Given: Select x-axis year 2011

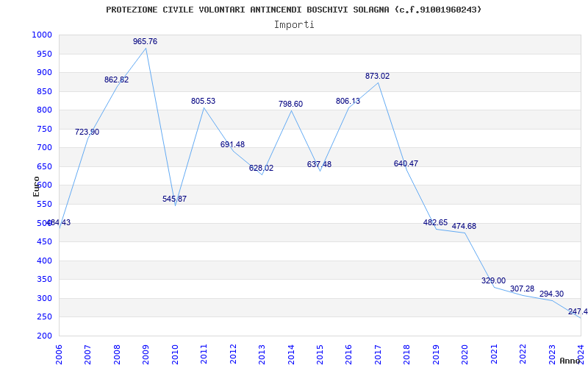Looking at the screenshot, I should [204, 353].
